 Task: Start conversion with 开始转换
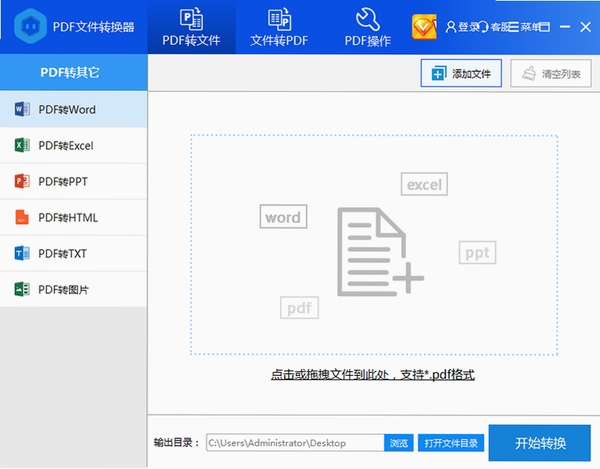(540, 443)
